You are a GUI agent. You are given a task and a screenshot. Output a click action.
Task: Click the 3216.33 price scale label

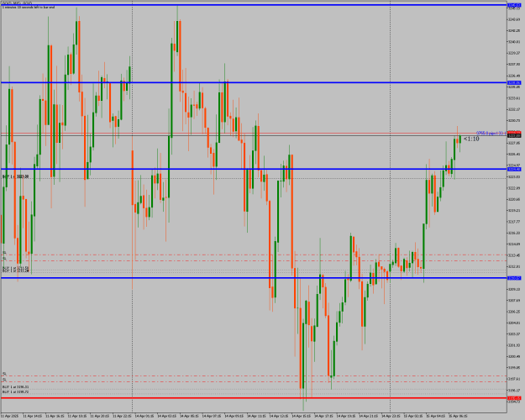514,233
